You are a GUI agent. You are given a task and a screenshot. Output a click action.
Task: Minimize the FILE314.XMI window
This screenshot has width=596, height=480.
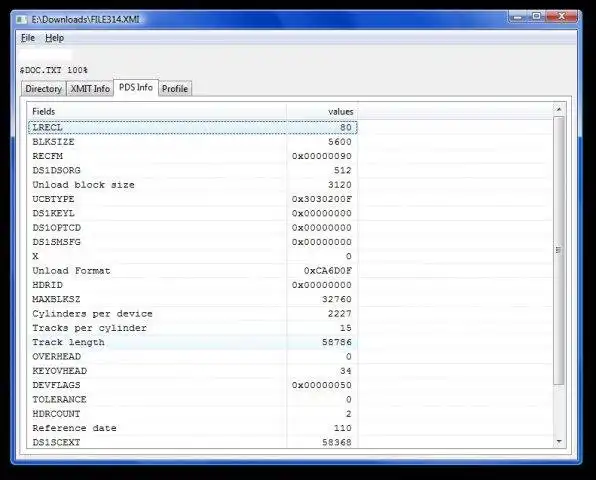click(517, 17)
